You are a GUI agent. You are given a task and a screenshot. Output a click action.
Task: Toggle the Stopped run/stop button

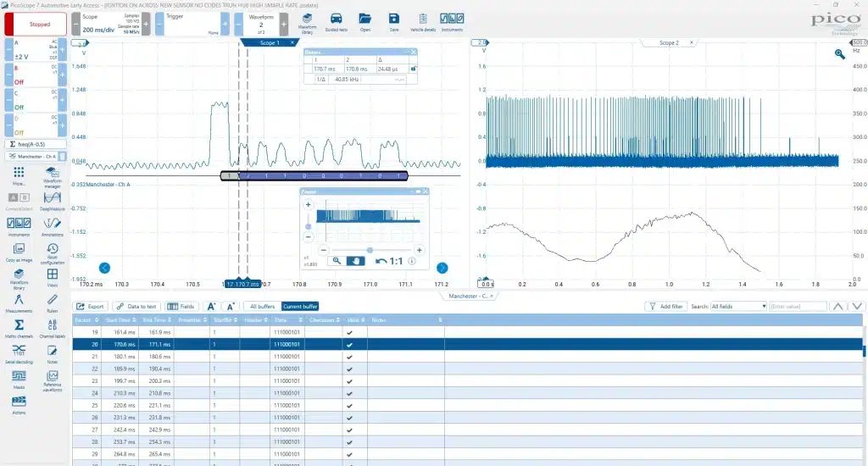click(x=36, y=25)
